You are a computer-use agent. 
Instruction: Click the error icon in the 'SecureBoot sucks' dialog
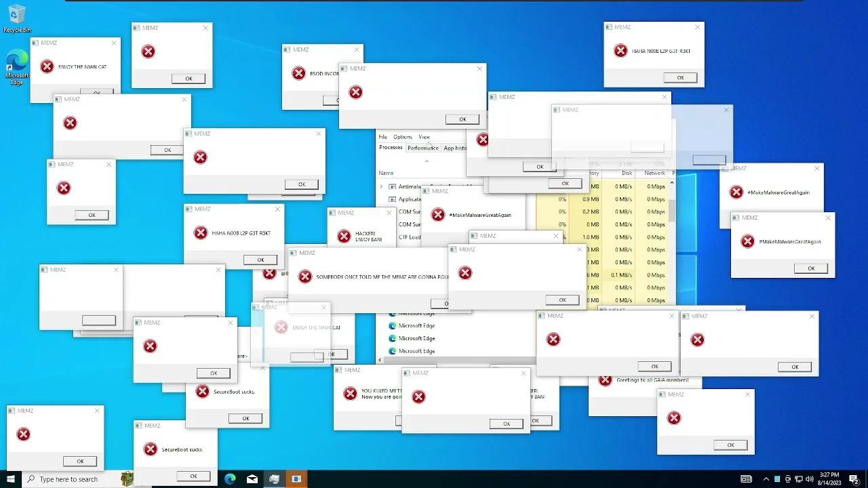click(201, 391)
